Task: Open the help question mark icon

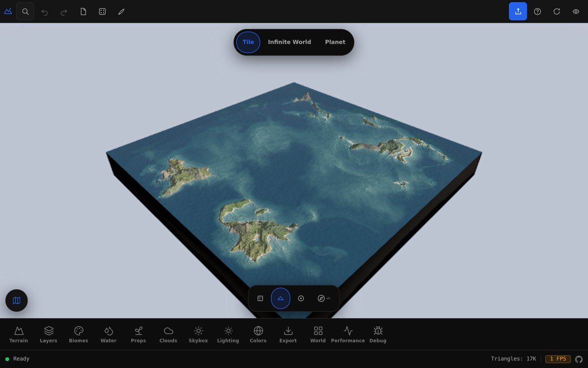Action: [x=537, y=12]
